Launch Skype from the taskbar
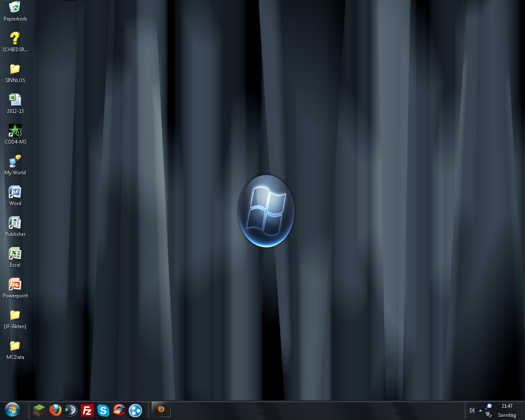The height and width of the screenshot is (420, 525). (x=103, y=410)
